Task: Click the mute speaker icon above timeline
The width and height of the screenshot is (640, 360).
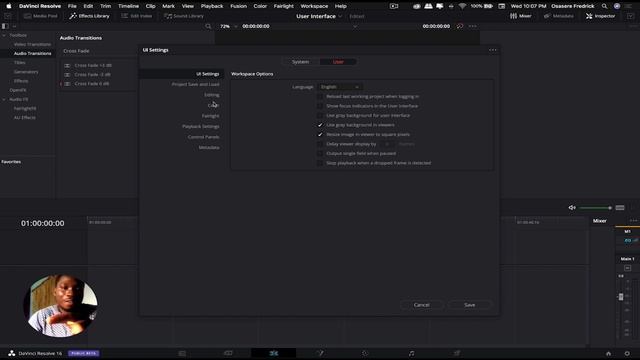Action: pos(572,208)
